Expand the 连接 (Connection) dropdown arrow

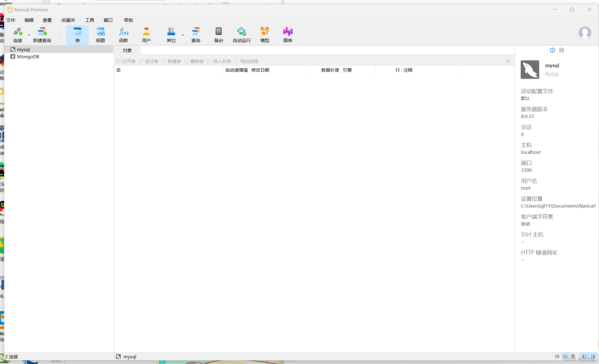tap(29, 35)
